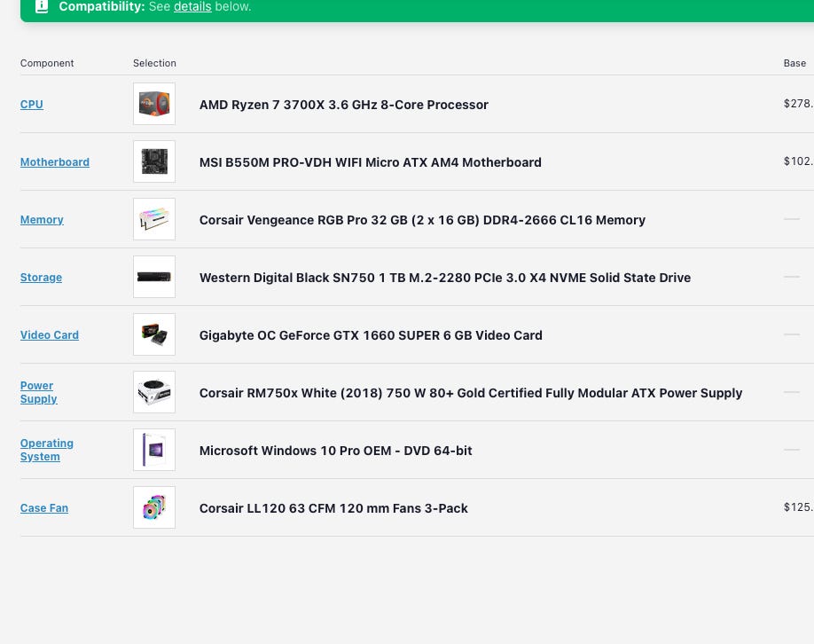
Task: Open the Motherboard component link
Action: point(54,162)
